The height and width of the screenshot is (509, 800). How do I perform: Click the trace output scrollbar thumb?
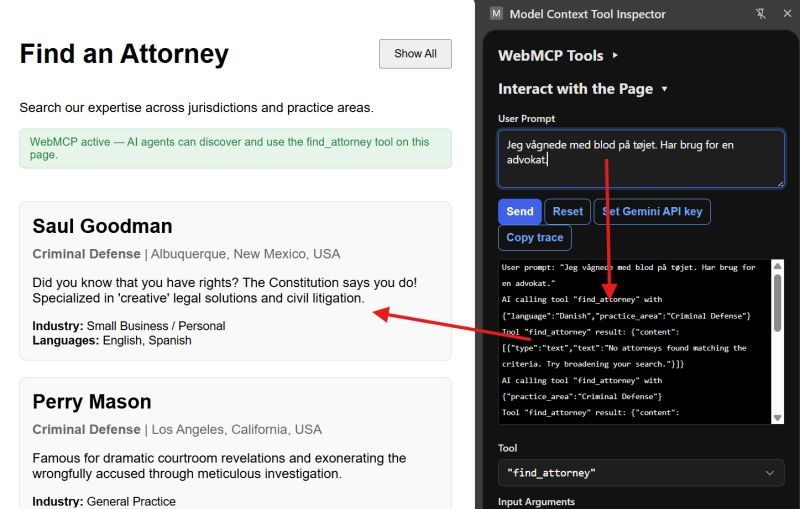(x=778, y=300)
